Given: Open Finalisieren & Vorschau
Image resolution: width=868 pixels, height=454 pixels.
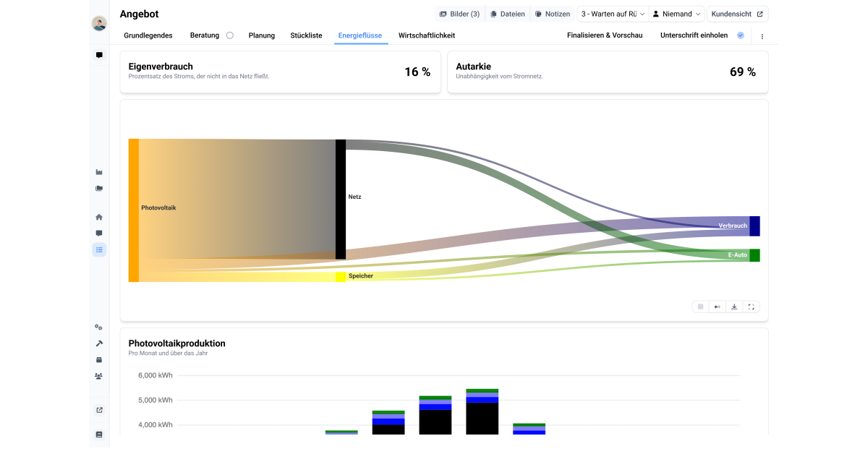Looking at the screenshot, I should [x=605, y=35].
